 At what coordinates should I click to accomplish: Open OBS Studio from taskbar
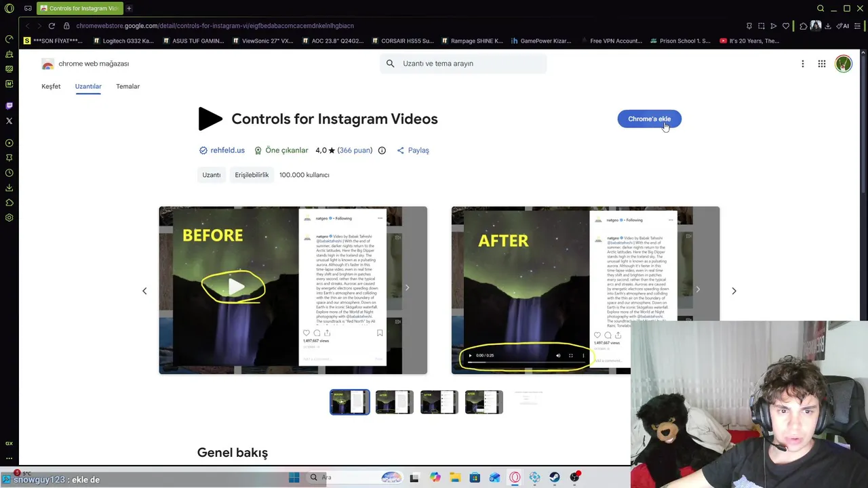(575, 477)
